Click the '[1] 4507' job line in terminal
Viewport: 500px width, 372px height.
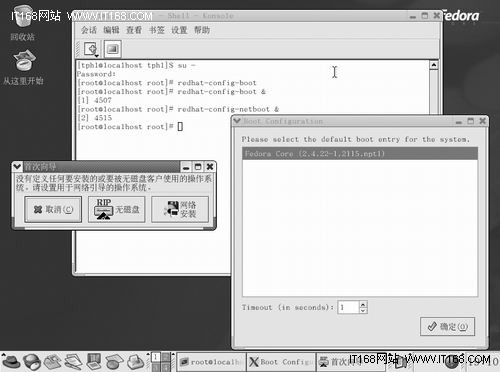coord(94,100)
